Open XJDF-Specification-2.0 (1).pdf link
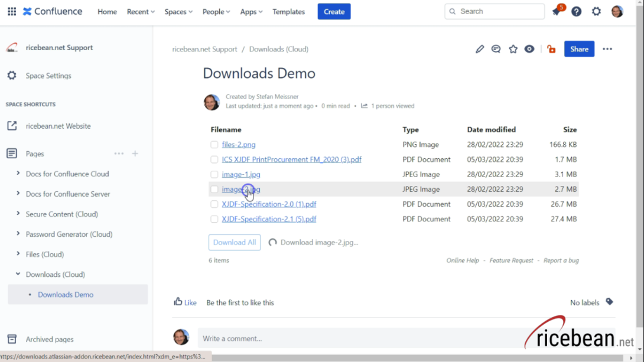Image resolution: width=644 pixels, height=362 pixels. [x=269, y=204]
